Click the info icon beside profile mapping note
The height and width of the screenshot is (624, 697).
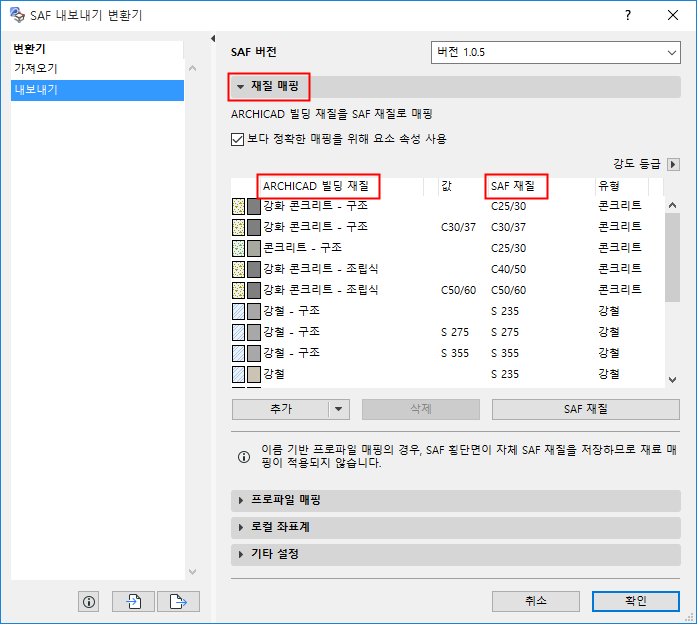(x=244, y=456)
